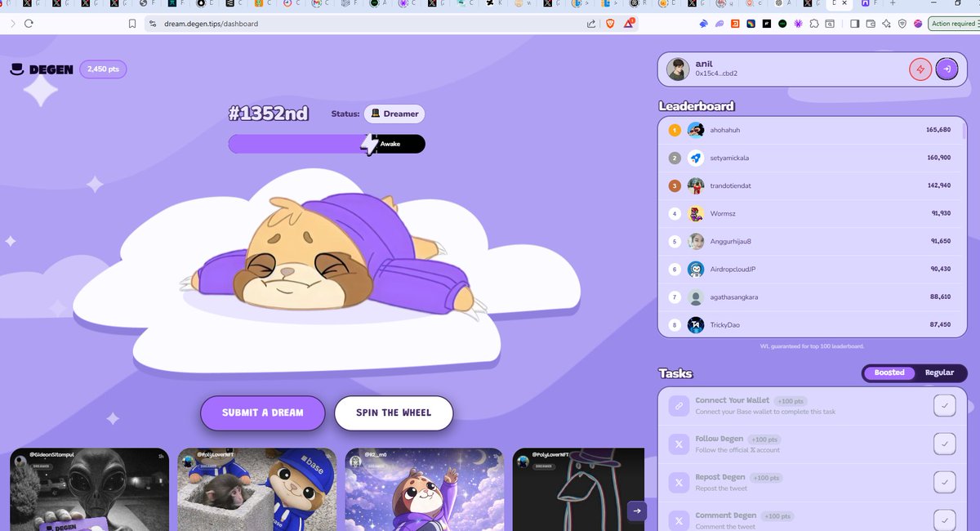Check the Repost Degen task checkbox

pyautogui.click(x=945, y=482)
